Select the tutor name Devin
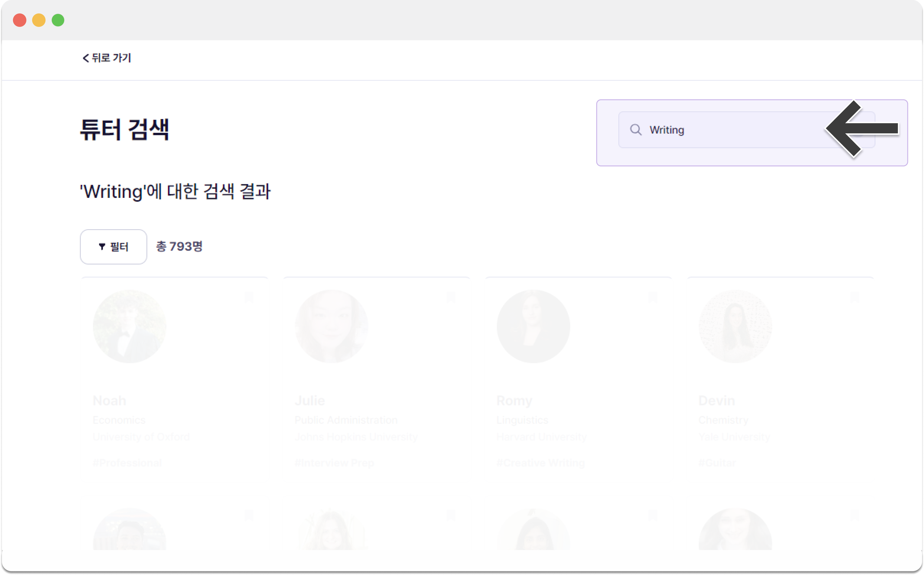The image size is (924, 575). click(x=716, y=400)
